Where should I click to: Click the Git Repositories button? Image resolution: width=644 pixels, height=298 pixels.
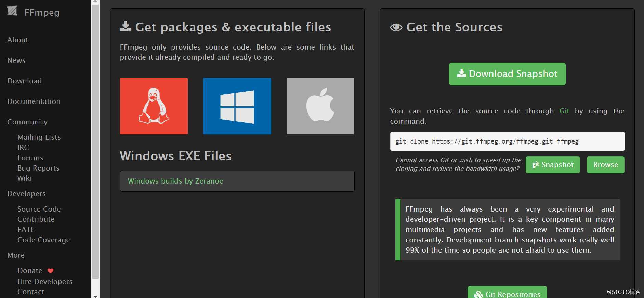[507, 293]
